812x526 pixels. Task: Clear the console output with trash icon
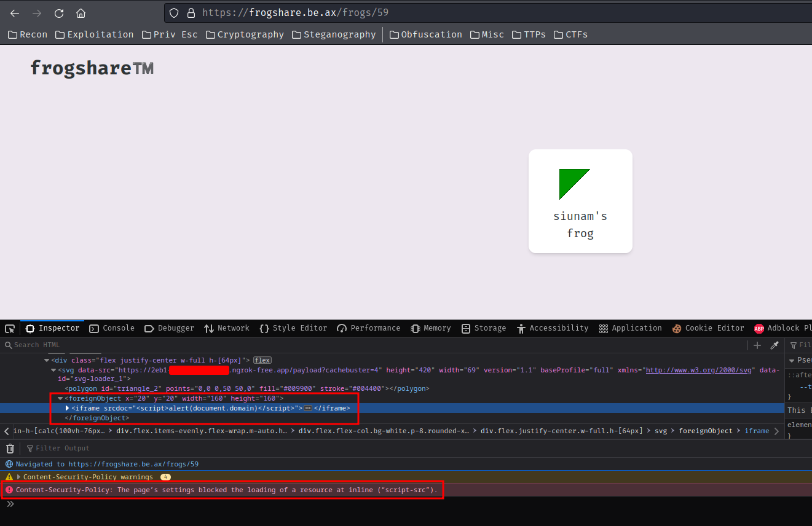[10, 449]
